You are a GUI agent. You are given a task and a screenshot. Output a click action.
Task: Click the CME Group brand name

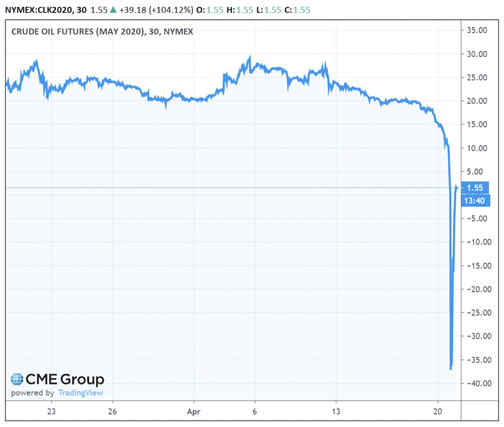click(65, 379)
